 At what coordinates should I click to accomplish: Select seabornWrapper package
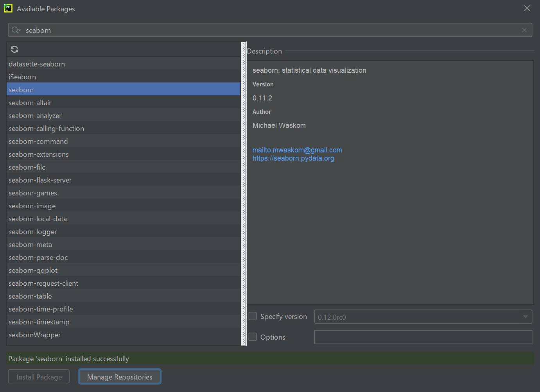[123, 335]
